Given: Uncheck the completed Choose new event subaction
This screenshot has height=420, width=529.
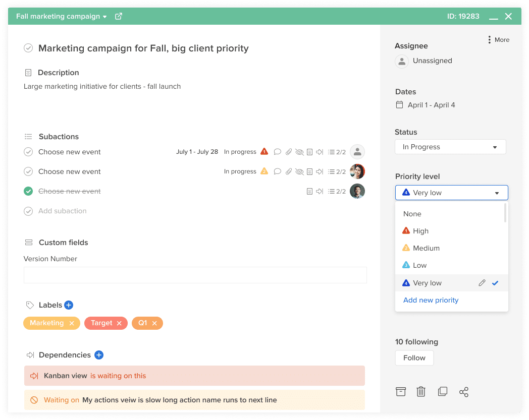Looking at the screenshot, I should click(x=28, y=191).
